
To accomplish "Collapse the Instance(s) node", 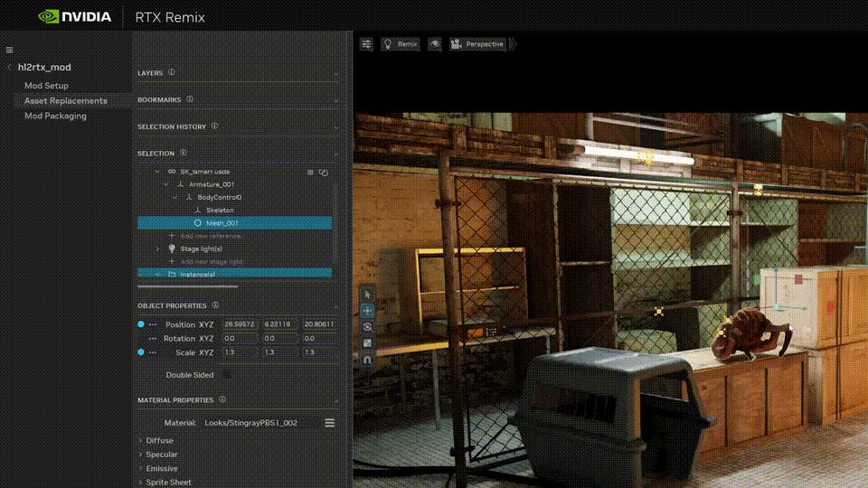I will coord(157,274).
